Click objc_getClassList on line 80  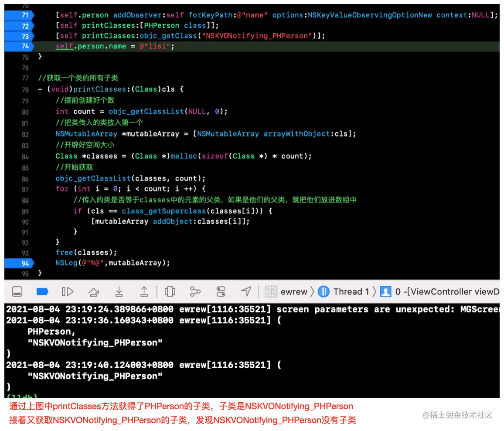(x=146, y=112)
